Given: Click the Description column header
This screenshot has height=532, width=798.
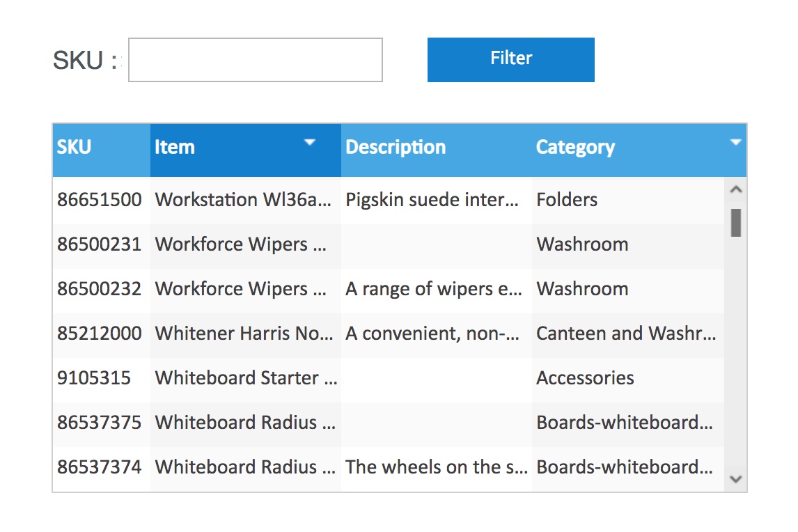Looking at the screenshot, I should (436, 150).
